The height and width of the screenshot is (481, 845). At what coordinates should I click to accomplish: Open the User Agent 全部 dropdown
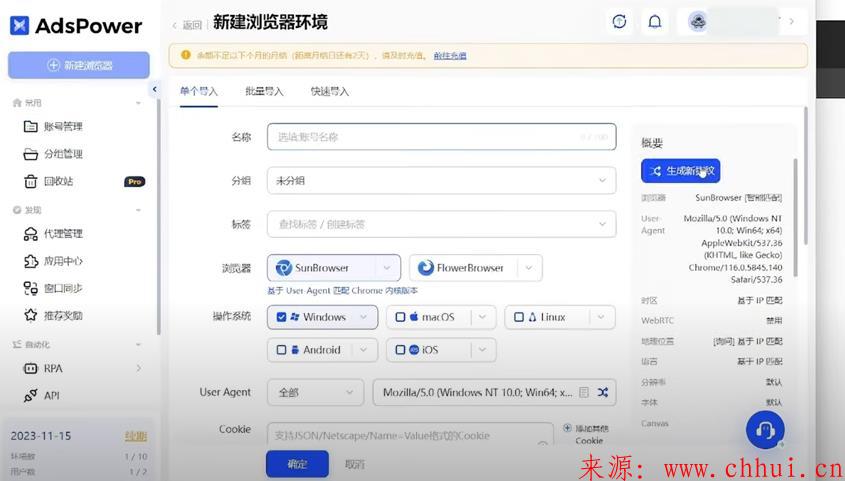click(316, 393)
